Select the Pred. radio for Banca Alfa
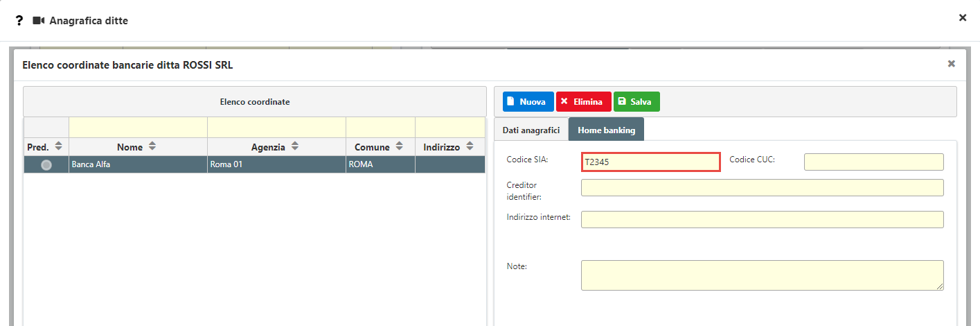The width and height of the screenshot is (980, 326). click(46, 165)
